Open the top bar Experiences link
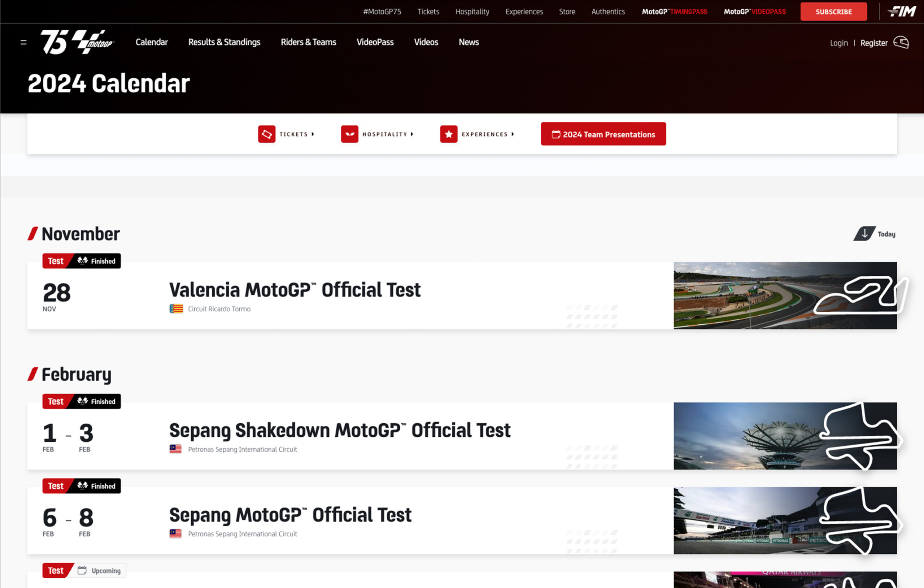Screen dimensions: 924x588 [524, 12]
